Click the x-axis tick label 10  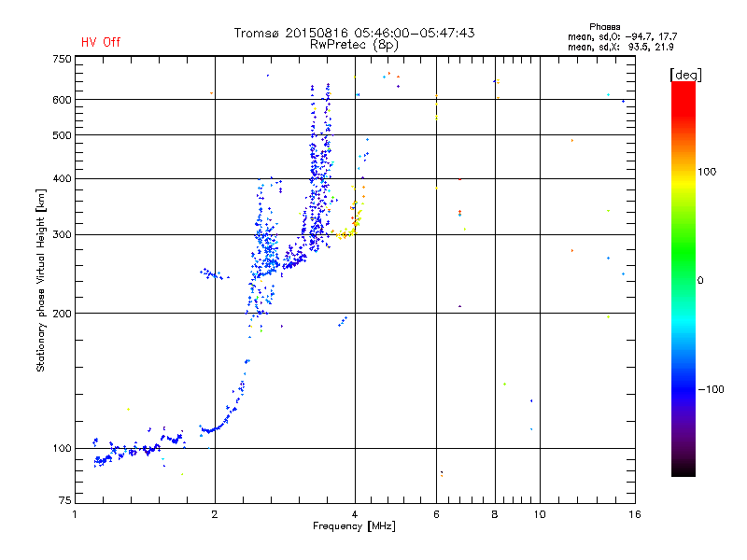540,514
